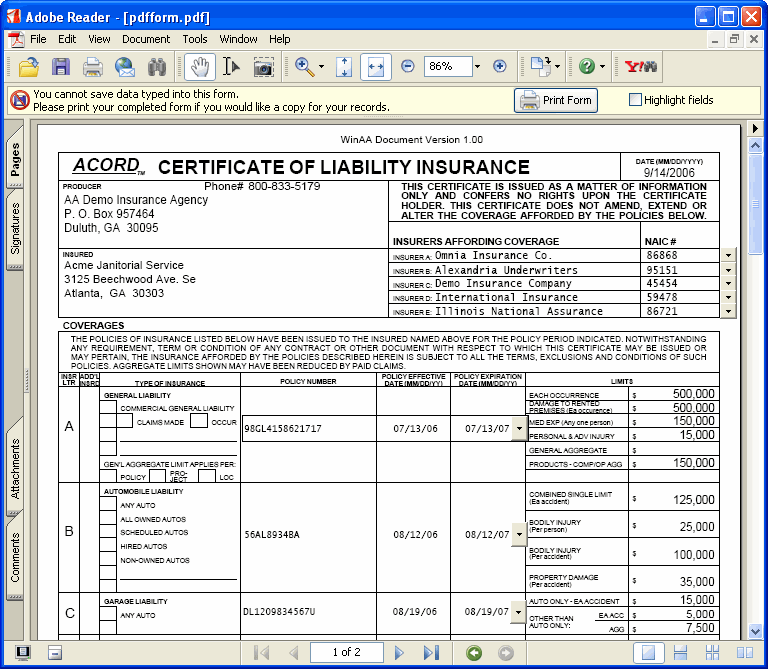Click the policy number field 98GL4158621717
The width and height of the screenshot is (768, 669).
coord(309,429)
